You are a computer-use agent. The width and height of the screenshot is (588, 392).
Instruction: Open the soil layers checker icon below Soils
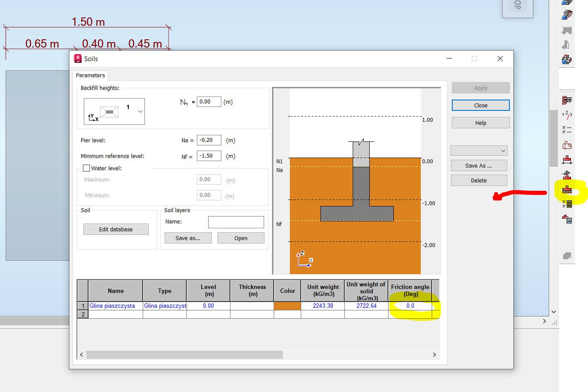[x=566, y=204]
